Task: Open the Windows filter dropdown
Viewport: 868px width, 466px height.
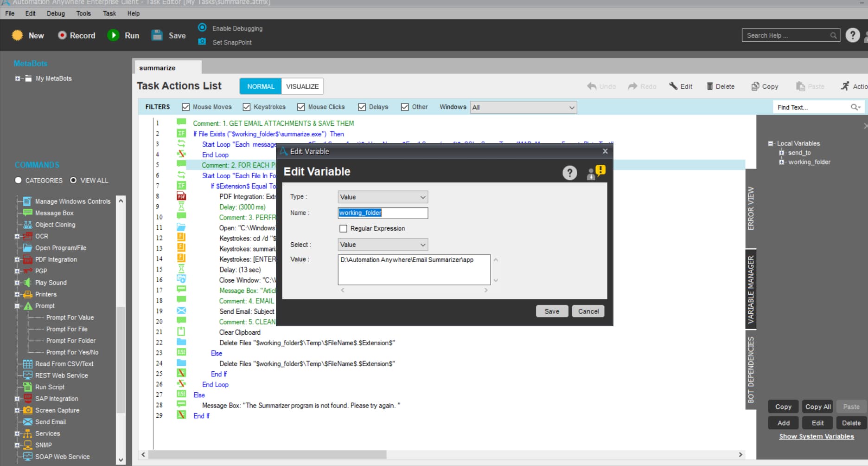Action: [x=523, y=107]
